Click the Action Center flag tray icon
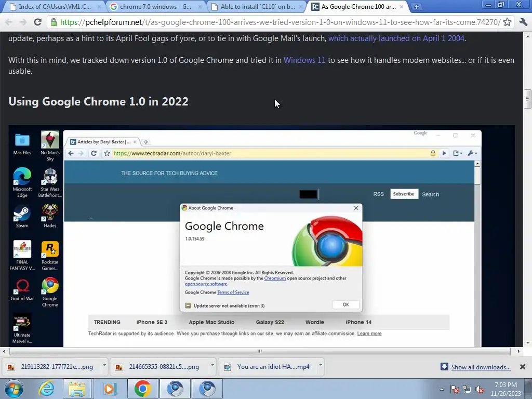This screenshot has width=532, height=399. click(455, 389)
